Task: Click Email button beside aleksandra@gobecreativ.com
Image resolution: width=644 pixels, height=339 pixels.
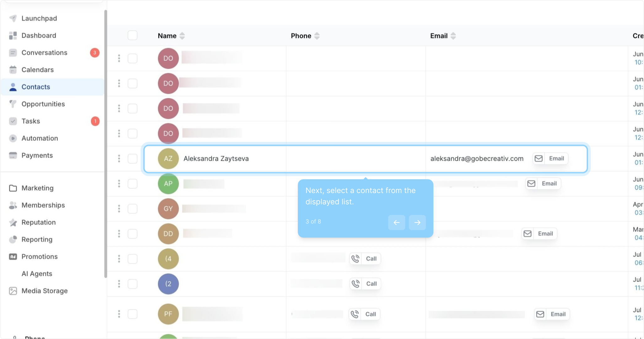Action: click(550, 159)
